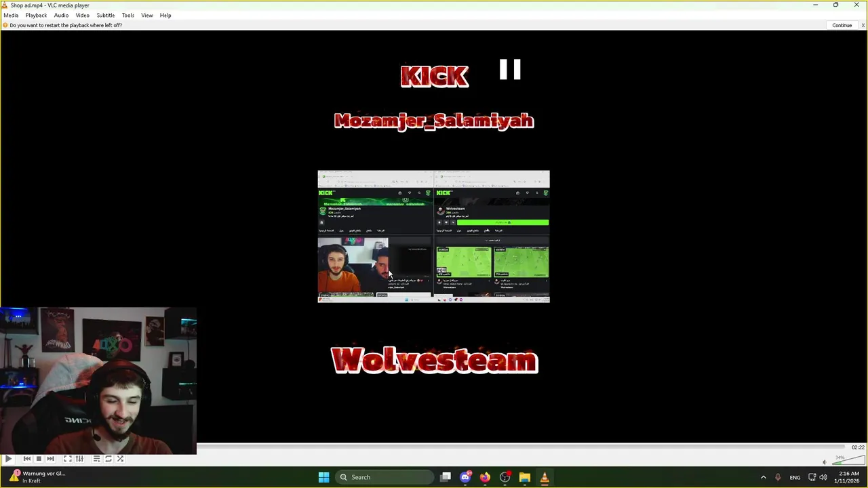Open the Warnung weather alert widget
This screenshot has width=868, height=488.
point(37,477)
